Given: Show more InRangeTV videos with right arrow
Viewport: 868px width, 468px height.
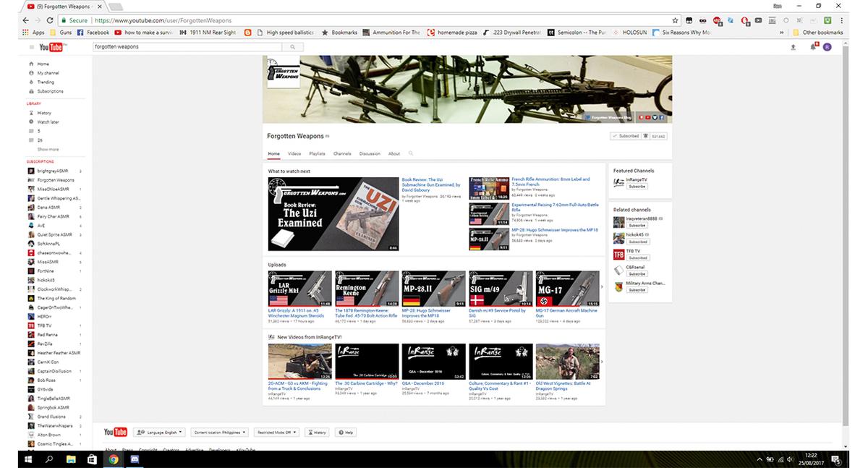Looking at the screenshot, I should click(602, 360).
